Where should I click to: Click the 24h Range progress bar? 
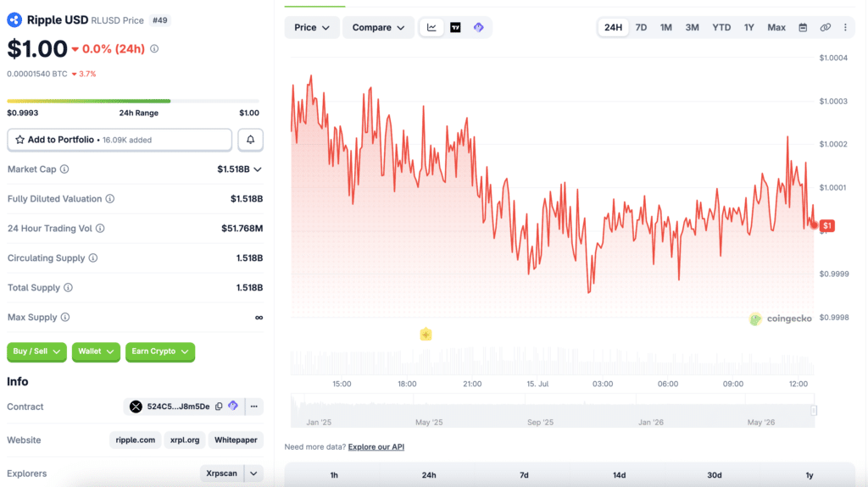133,101
